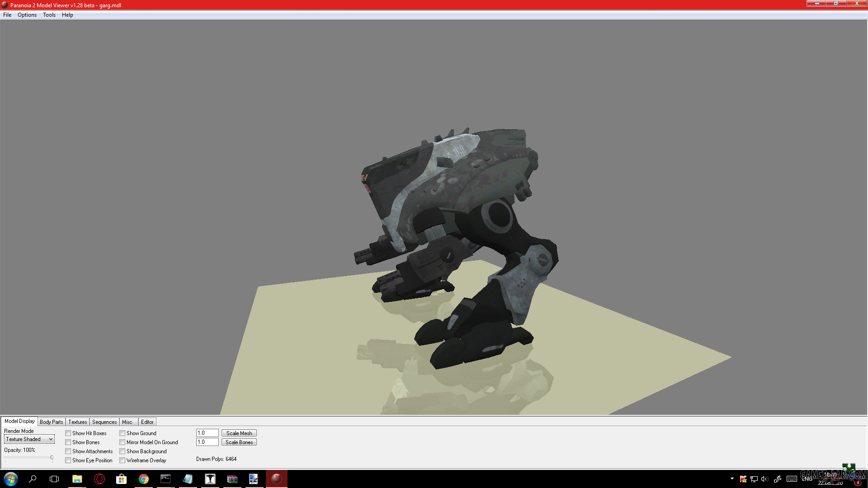The width and height of the screenshot is (868, 488).
Task: Click the 'Opacity: 100%' label
Action: click(x=19, y=450)
